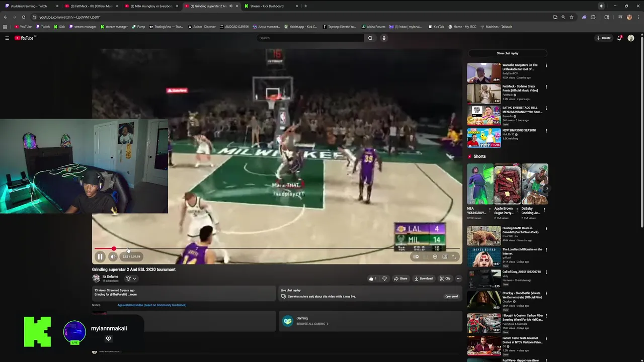Open the Itz Defame channel name link

110,277
